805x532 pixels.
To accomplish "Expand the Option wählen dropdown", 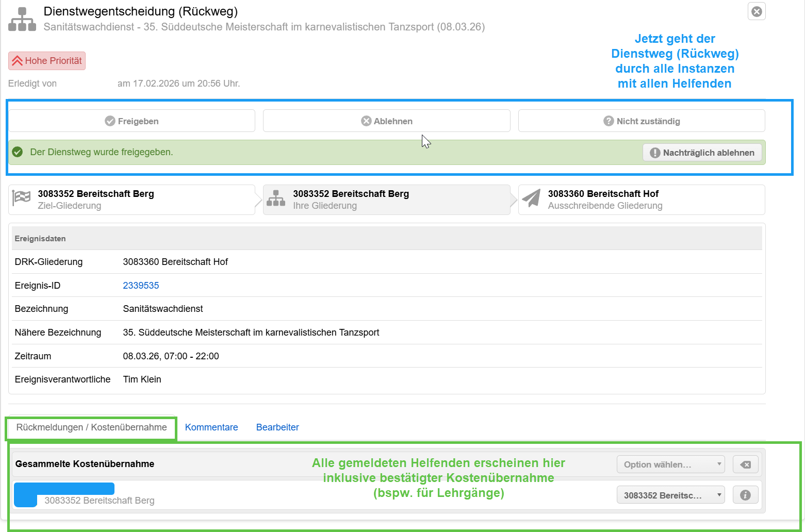I will pyautogui.click(x=670, y=464).
